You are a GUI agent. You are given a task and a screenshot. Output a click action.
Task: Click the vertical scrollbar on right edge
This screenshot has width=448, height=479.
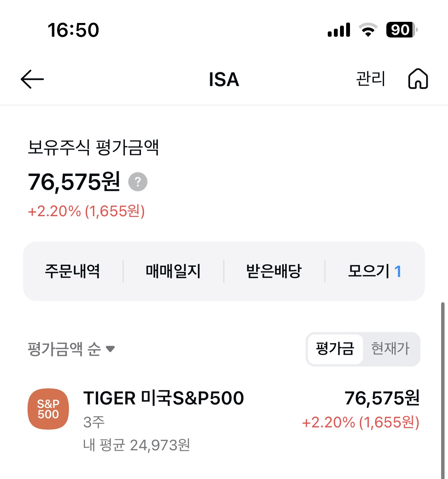click(443, 383)
